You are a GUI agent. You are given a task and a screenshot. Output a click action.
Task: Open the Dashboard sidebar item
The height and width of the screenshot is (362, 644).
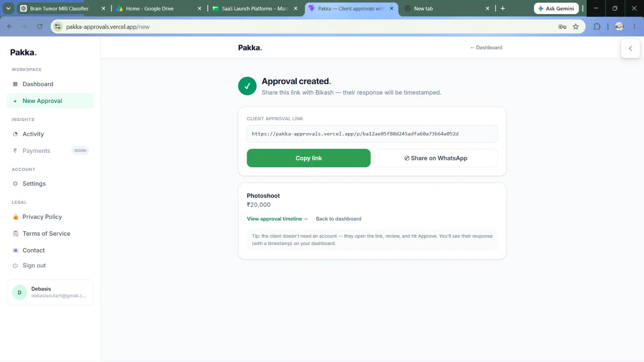[50, 84]
